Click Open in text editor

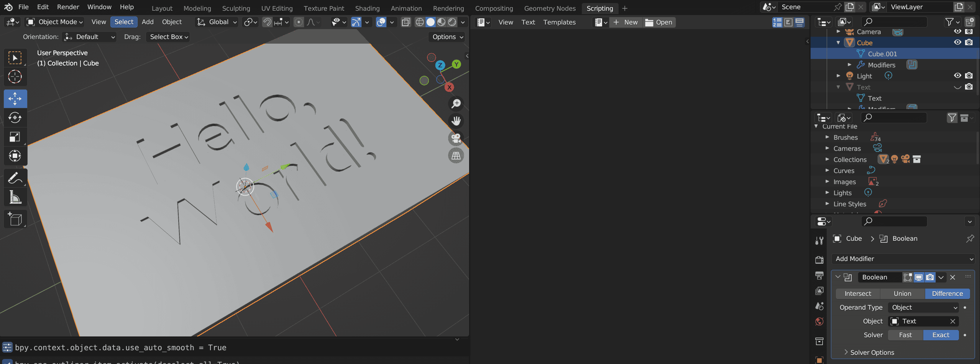pos(659,22)
